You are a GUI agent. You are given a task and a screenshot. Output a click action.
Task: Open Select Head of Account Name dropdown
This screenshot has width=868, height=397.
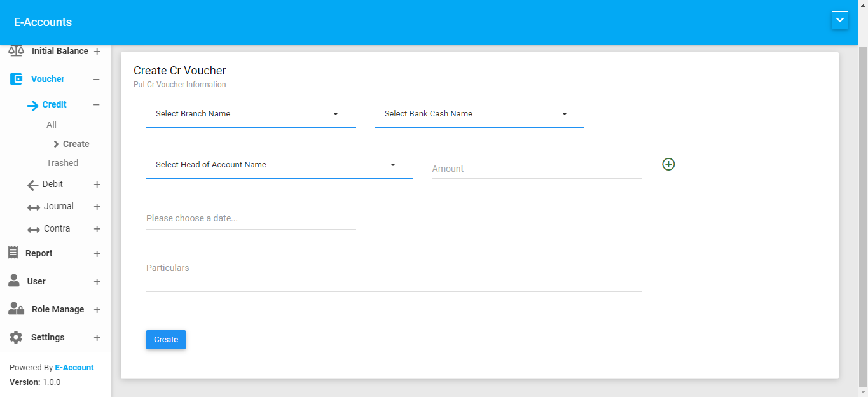pos(279,165)
